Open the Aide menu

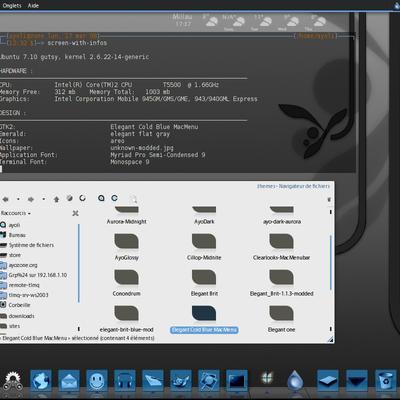point(33,5)
